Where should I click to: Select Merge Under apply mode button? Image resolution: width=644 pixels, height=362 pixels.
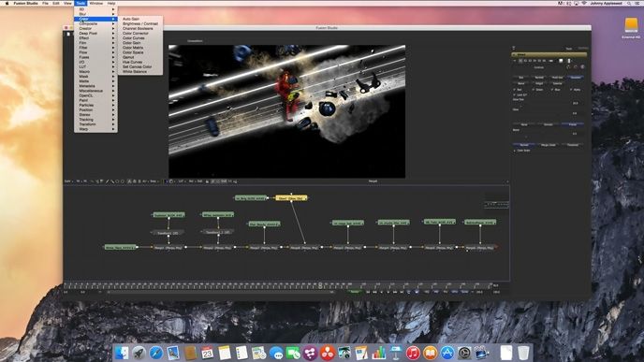pyautogui.click(x=548, y=145)
